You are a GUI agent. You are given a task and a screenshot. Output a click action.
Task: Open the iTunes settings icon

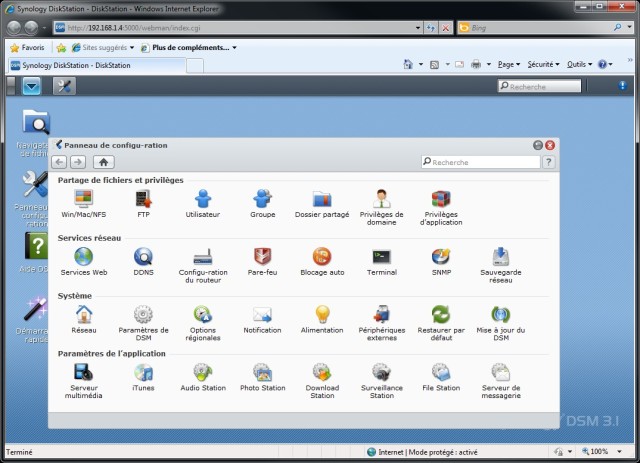[143, 372]
